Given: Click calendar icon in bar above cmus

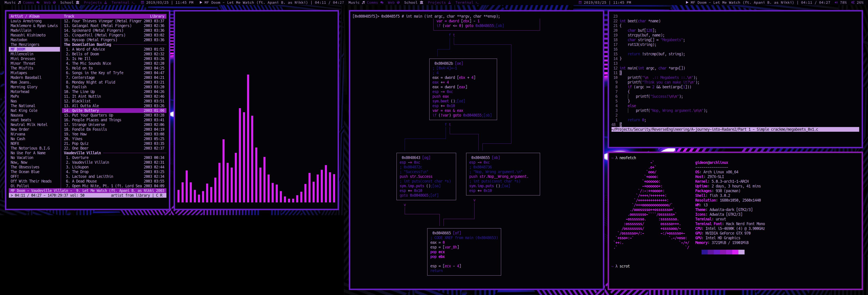Looking at the screenshot, I should (x=142, y=2).
